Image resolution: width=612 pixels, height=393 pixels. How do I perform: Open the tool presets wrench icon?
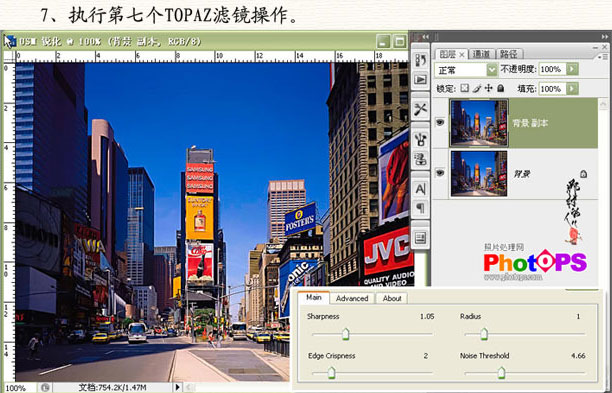tap(420, 109)
